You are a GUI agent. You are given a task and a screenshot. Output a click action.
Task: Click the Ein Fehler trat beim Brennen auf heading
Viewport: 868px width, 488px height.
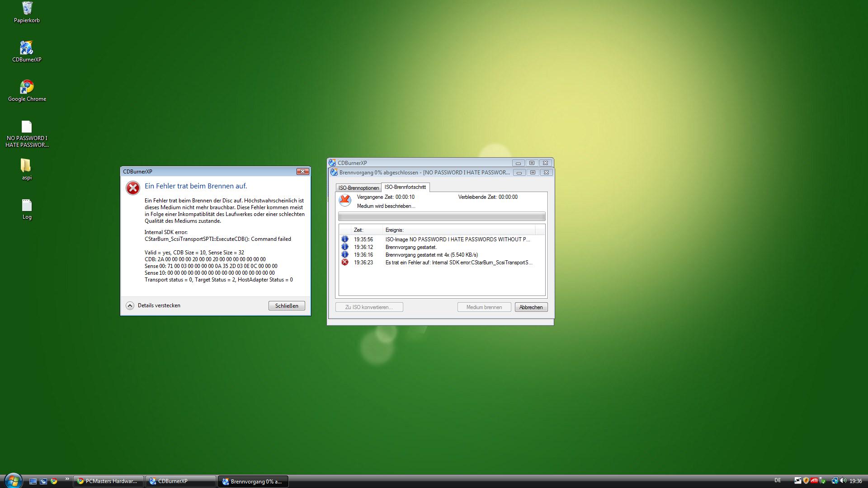(196, 186)
